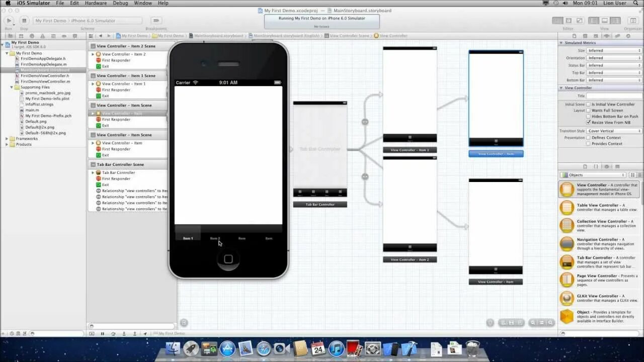
Task: Open the App Store in Dock
Action: [x=227, y=348]
